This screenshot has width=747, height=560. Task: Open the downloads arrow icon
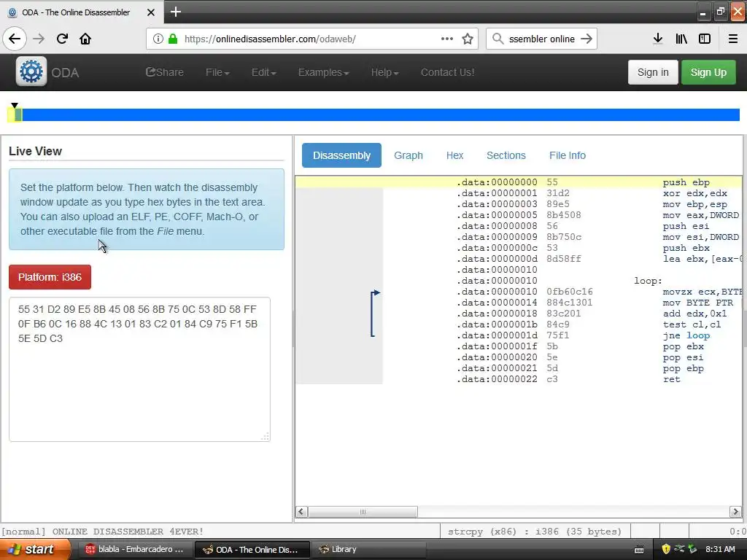(x=658, y=39)
